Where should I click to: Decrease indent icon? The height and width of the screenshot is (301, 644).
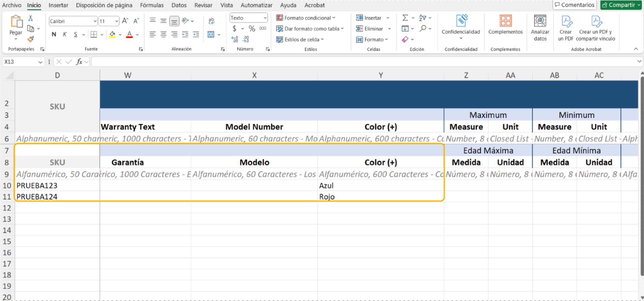click(185, 34)
